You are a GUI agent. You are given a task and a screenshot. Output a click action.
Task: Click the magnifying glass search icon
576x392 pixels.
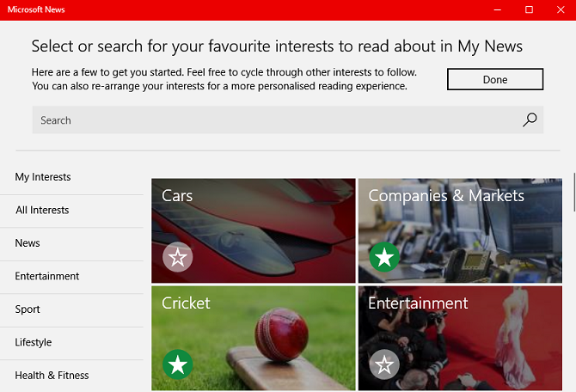(x=530, y=119)
